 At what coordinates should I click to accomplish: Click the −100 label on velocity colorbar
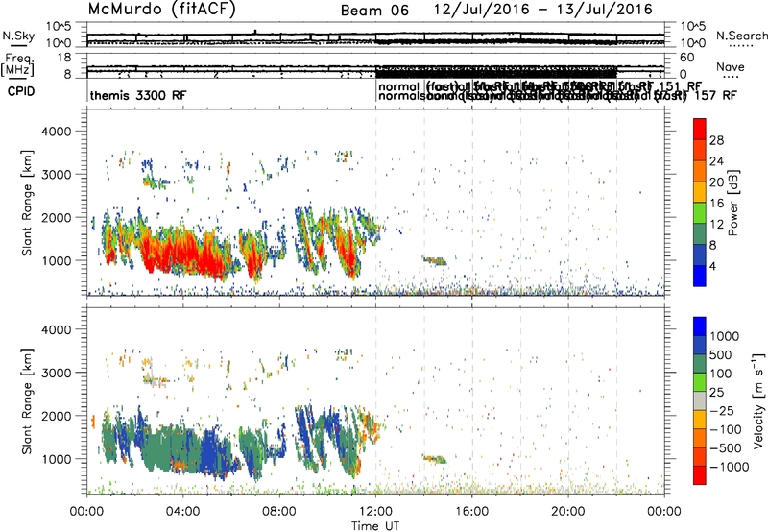(726, 429)
